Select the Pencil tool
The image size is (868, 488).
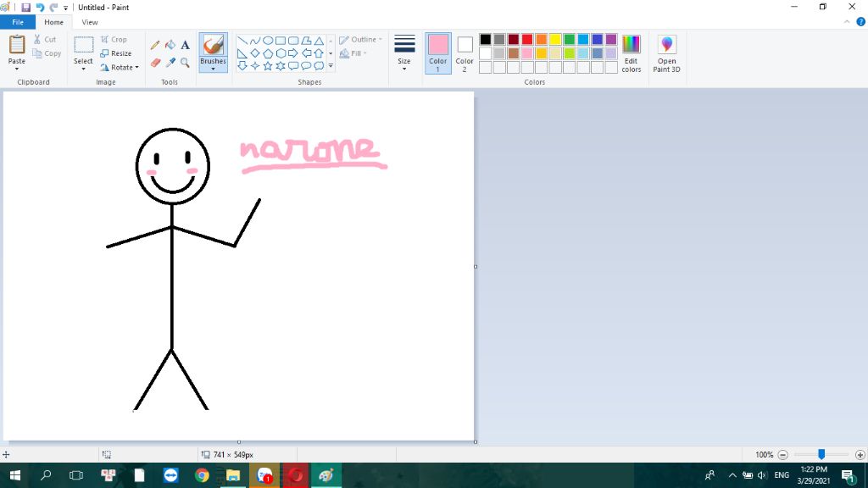click(x=155, y=45)
